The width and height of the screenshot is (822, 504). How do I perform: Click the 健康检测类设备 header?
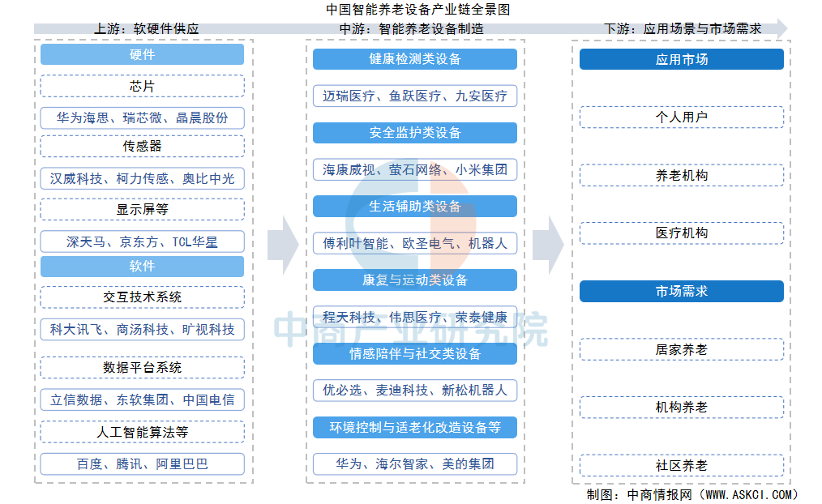(414, 59)
